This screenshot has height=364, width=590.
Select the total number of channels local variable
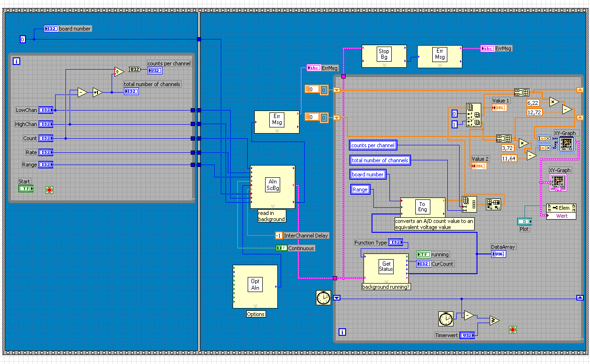pyautogui.click(x=380, y=160)
